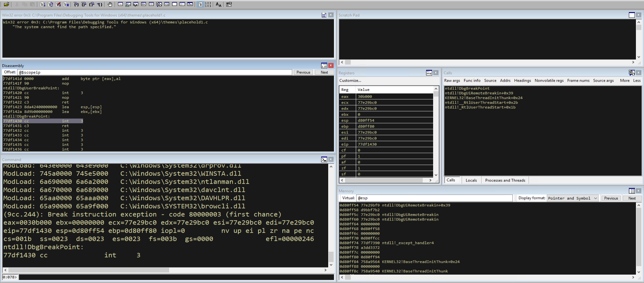Click the Step Over toolbar icon
Screen dimensions: 644x283
pos(84,4)
